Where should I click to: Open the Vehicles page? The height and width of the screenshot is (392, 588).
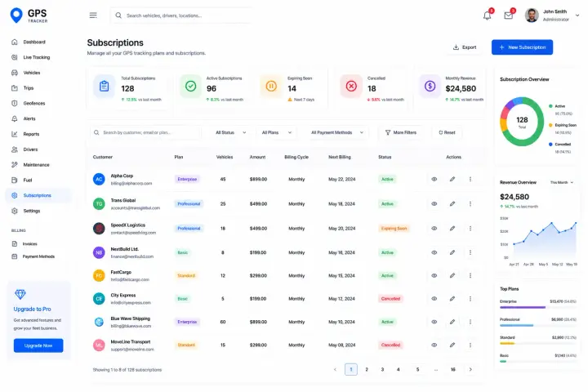[x=32, y=73]
